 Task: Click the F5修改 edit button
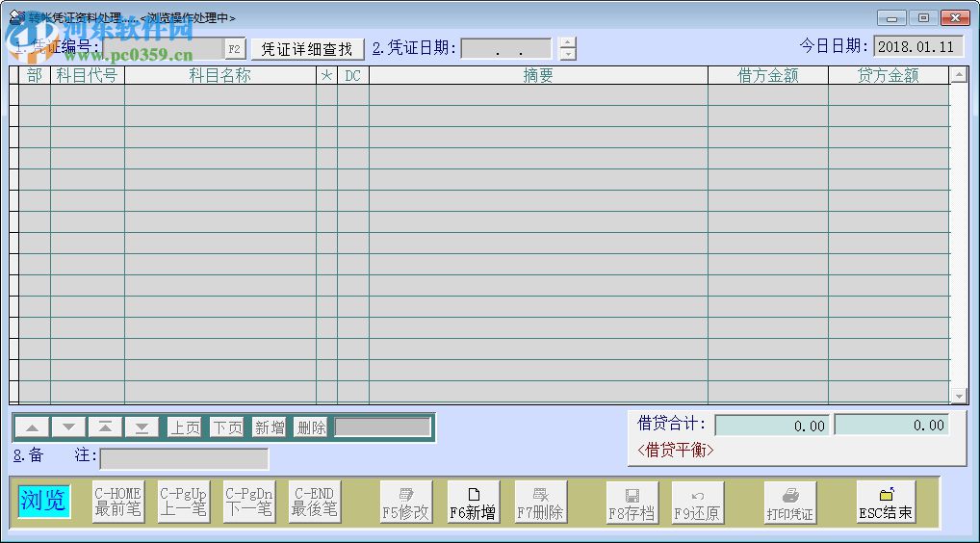point(406,502)
